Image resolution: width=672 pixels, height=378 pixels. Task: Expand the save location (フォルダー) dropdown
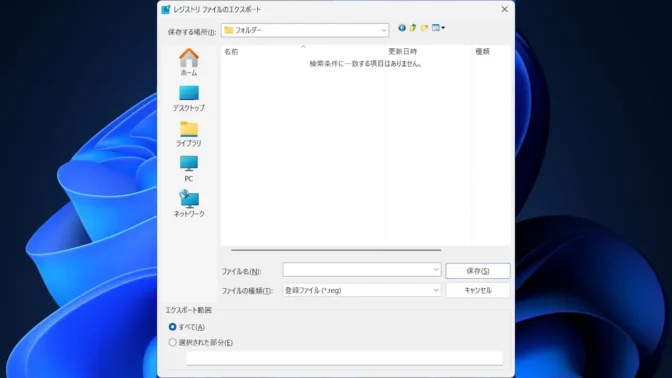coord(384,30)
